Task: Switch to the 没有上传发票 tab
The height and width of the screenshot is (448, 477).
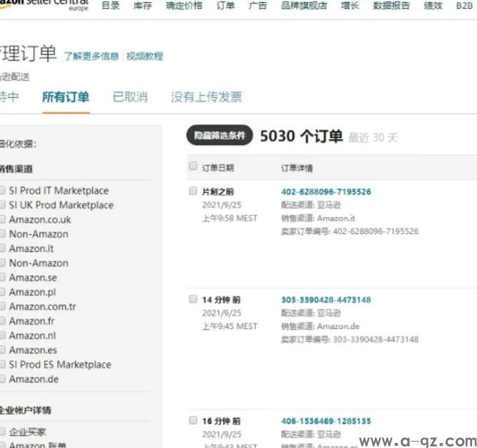Action: click(x=206, y=97)
